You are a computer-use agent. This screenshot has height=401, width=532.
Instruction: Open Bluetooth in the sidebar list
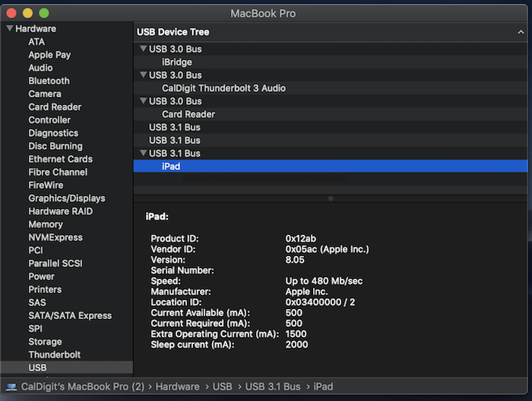49,81
